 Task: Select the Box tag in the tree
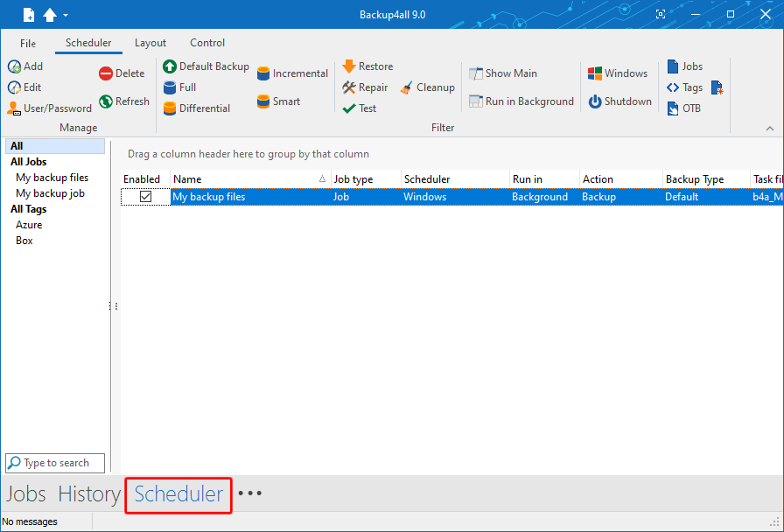point(24,241)
